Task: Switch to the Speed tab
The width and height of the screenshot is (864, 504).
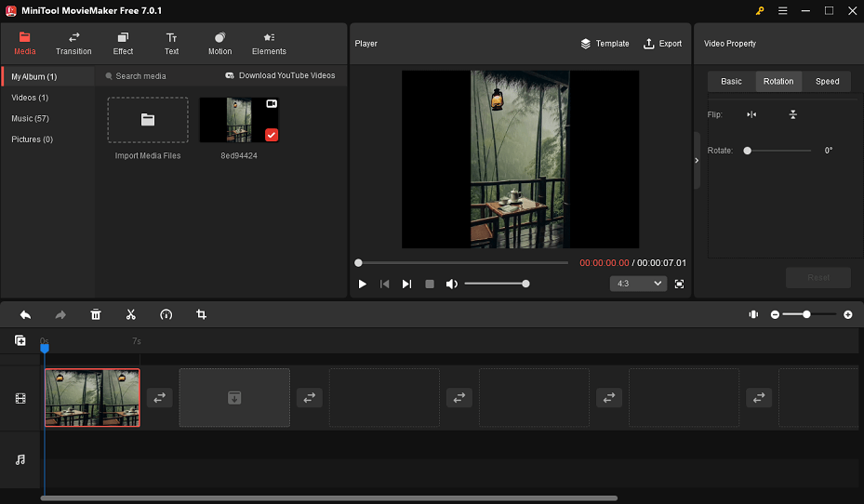Action: [827, 81]
